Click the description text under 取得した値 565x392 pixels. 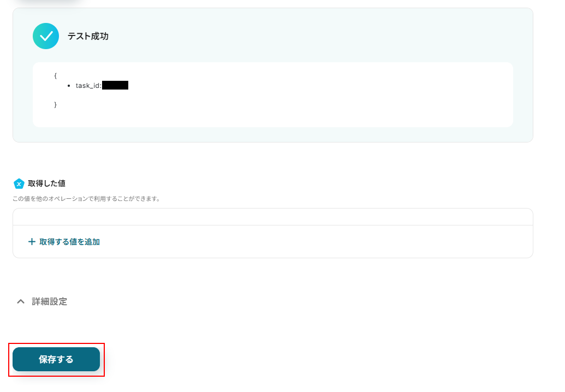[x=86, y=199]
